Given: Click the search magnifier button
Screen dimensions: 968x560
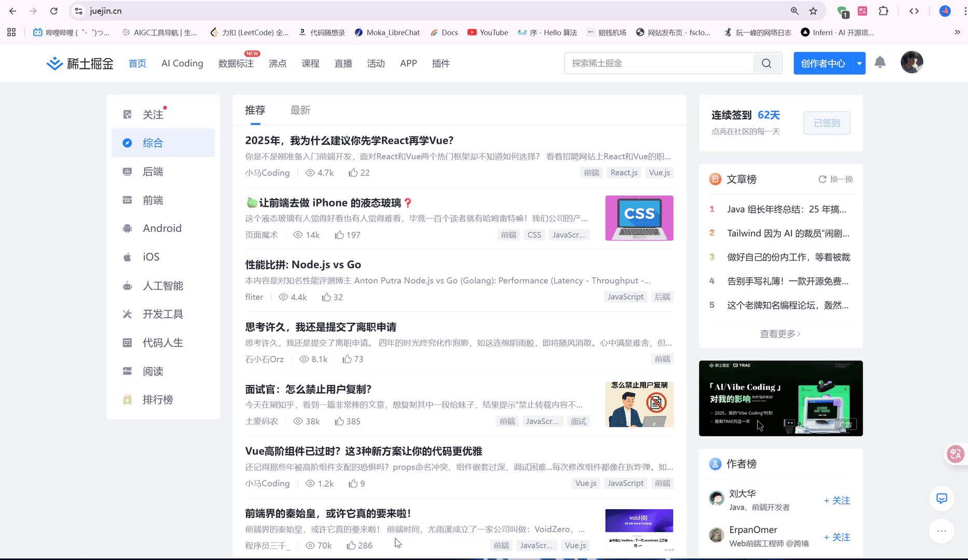Looking at the screenshot, I should (x=767, y=63).
